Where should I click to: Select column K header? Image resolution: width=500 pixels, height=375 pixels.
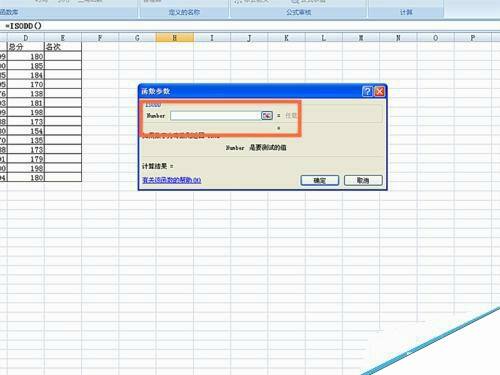point(286,38)
